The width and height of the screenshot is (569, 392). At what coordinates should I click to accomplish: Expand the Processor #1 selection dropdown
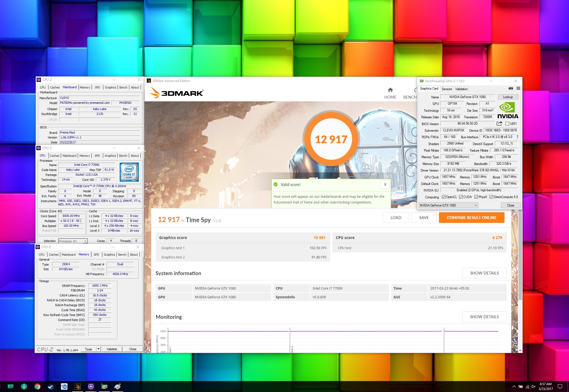85,241
